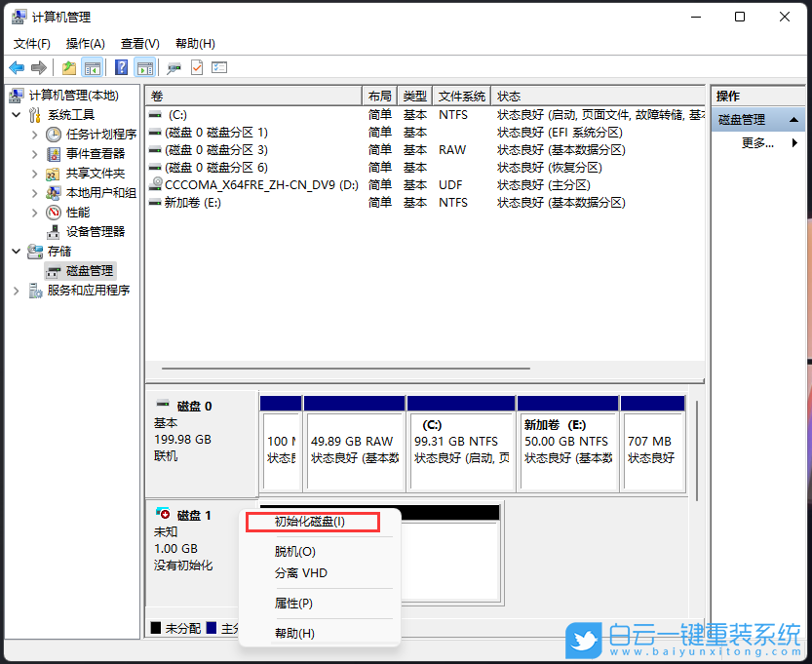Collapse the 系统工具 tree section

click(x=16, y=115)
